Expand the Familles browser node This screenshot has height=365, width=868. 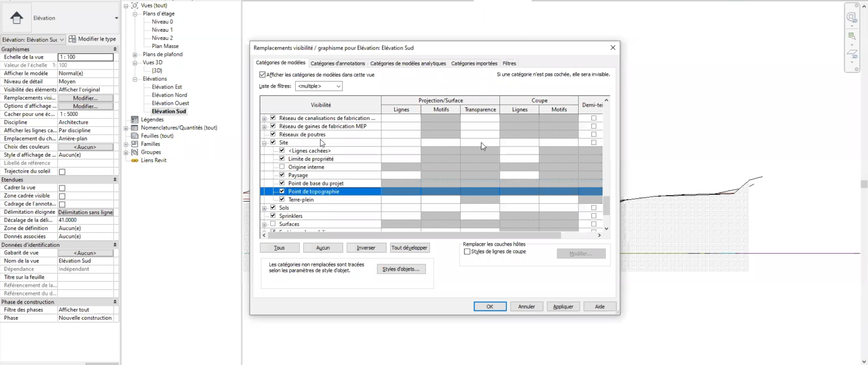point(126,144)
